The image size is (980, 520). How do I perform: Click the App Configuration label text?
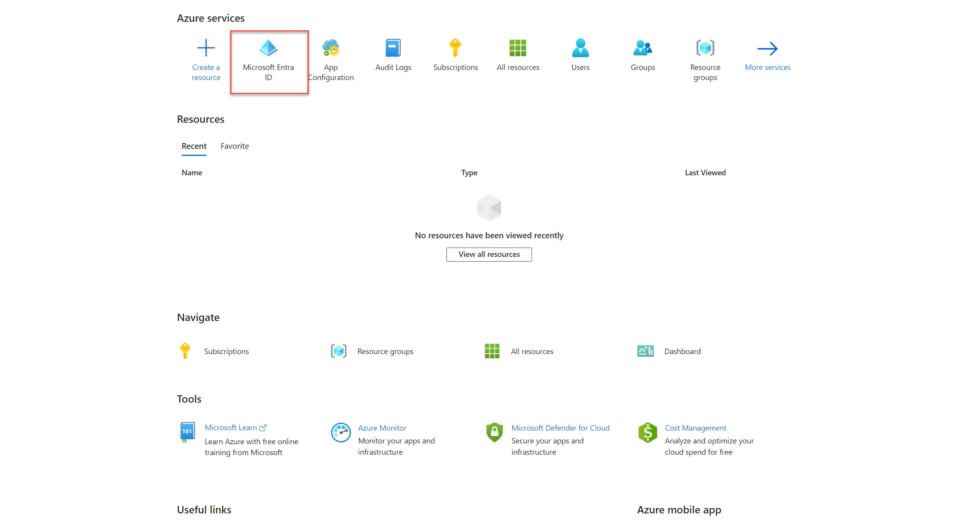[331, 72]
